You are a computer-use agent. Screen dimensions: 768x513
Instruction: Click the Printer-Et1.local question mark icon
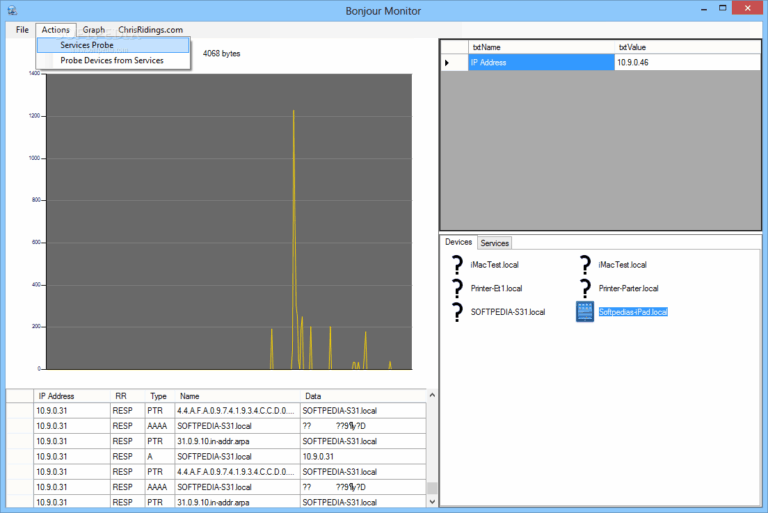click(458, 288)
